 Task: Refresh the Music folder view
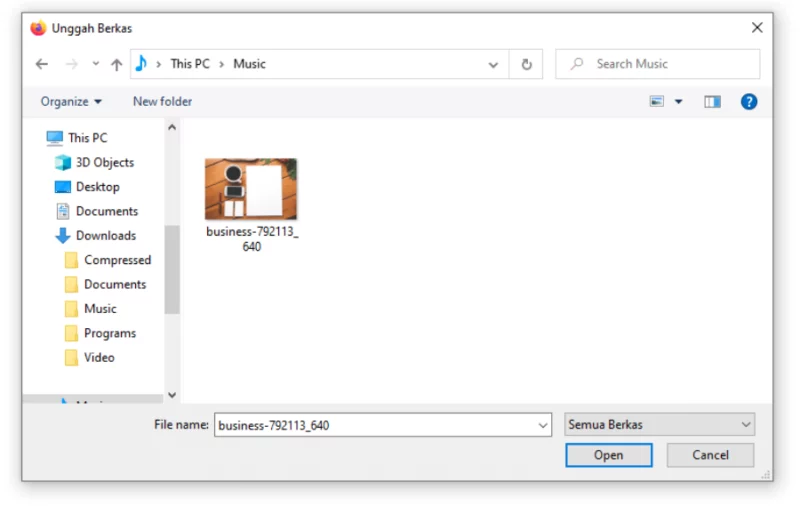coord(526,64)
